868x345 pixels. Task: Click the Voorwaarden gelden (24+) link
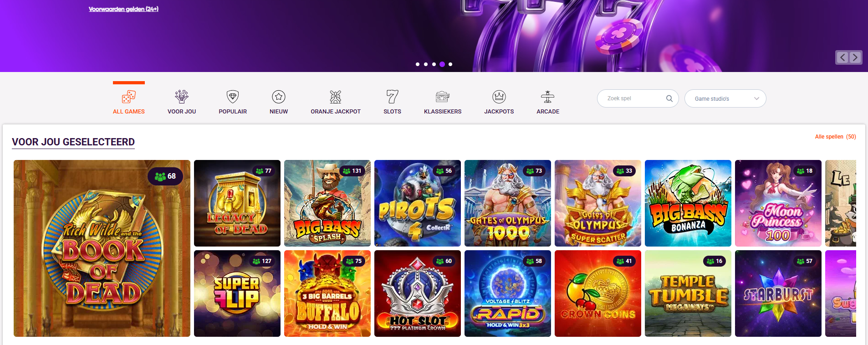tap(123, 9)
